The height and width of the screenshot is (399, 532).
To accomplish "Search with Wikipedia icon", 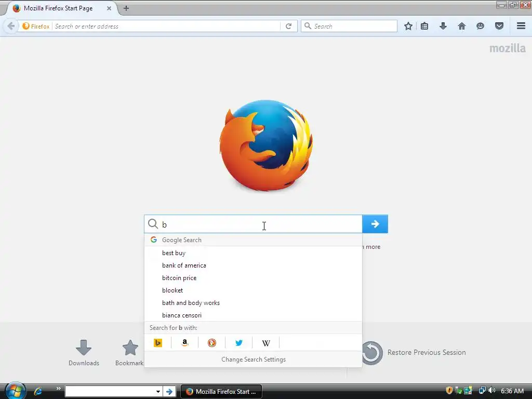I will 266,343.
